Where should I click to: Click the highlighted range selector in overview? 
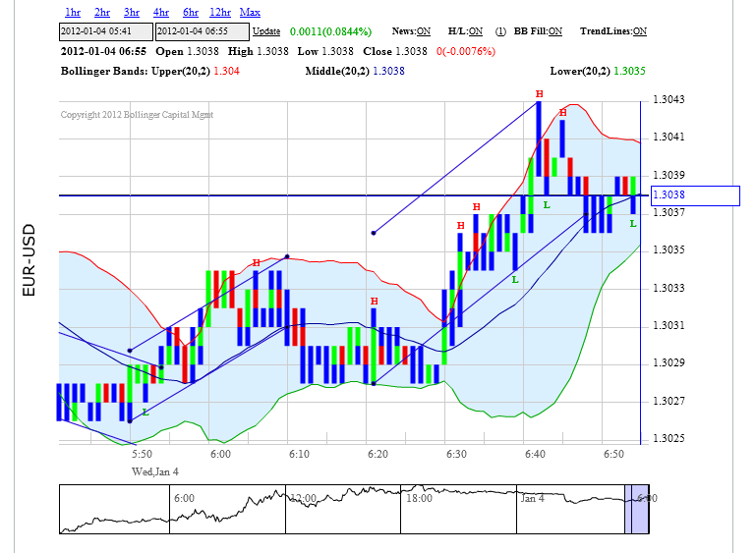pos(637,509)
